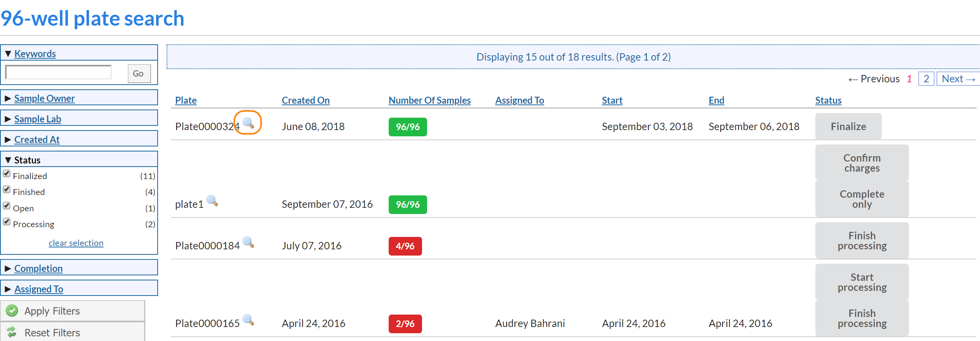This screenshot has height=341, width=980.
Task: Collapse the Keywords filter section
Action: pos(35,54)
